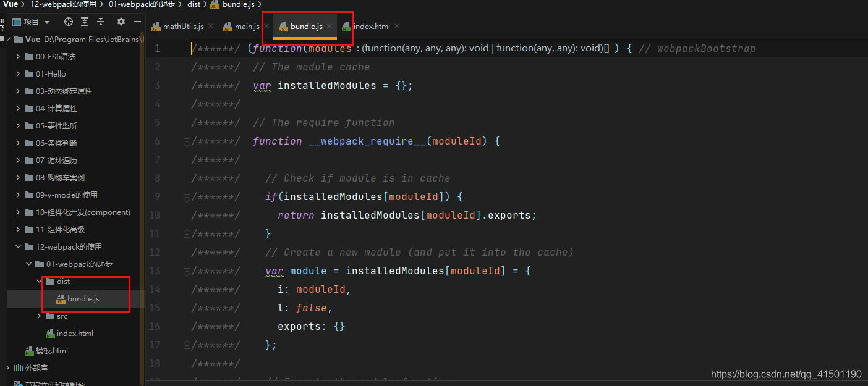Select 模板.html in the project tree
Image resolution: width=868 pixels, height=386 pixels.
coord(52,350)
